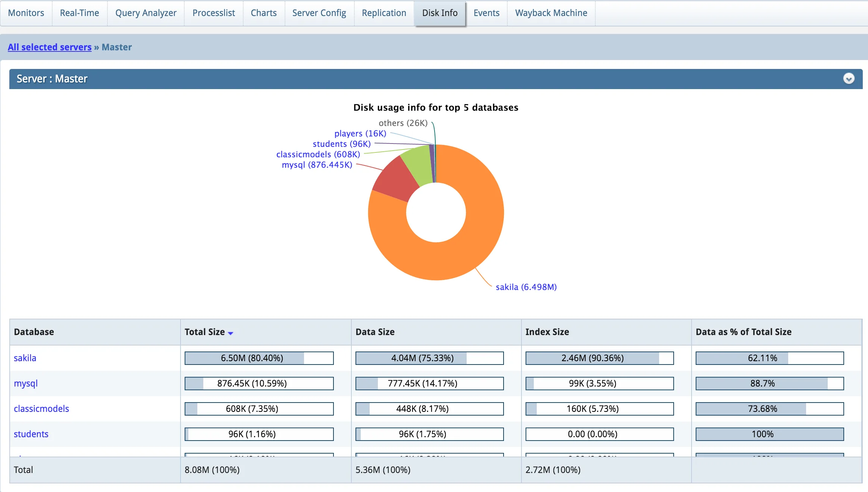The image size is (868, 492).
Task: Open the Wayback Machine tab
Action: coord(551,13)
